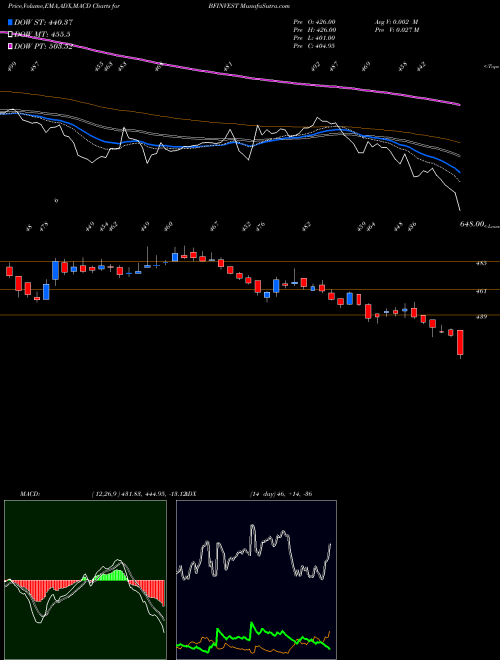Click the white DOW MT legend swatch
This screenshot has width=500, height=660.
[x=10, y=35]
